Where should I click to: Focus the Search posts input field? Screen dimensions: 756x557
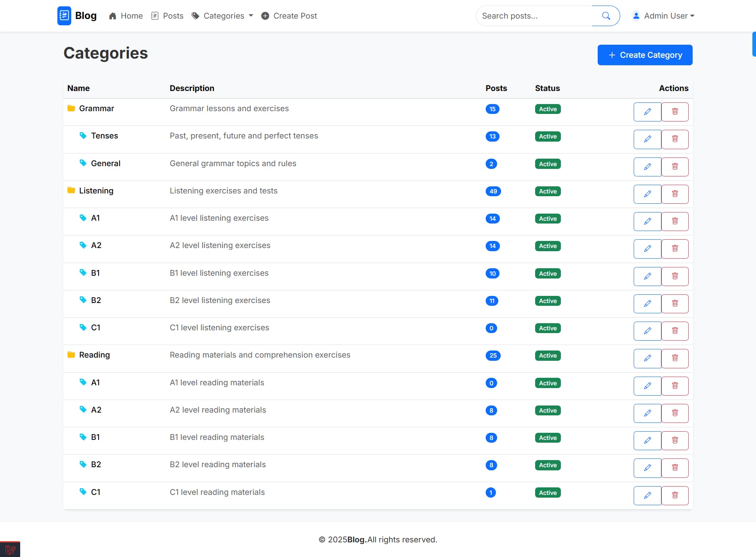(x=534, y=16)
